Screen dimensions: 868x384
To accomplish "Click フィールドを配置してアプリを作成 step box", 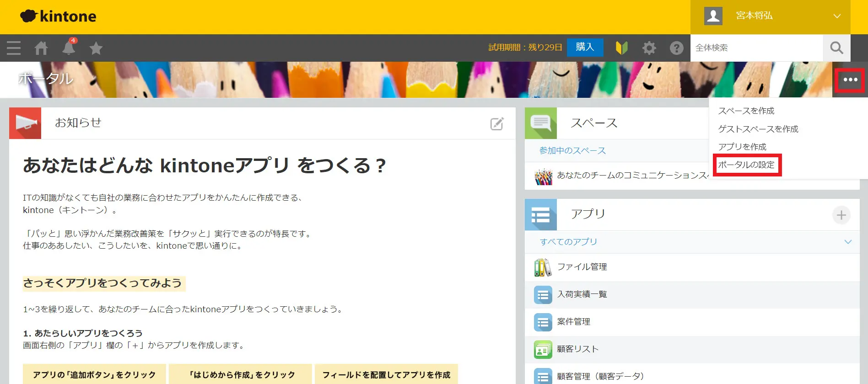I will pyautogui.click(x=387, y=374).
